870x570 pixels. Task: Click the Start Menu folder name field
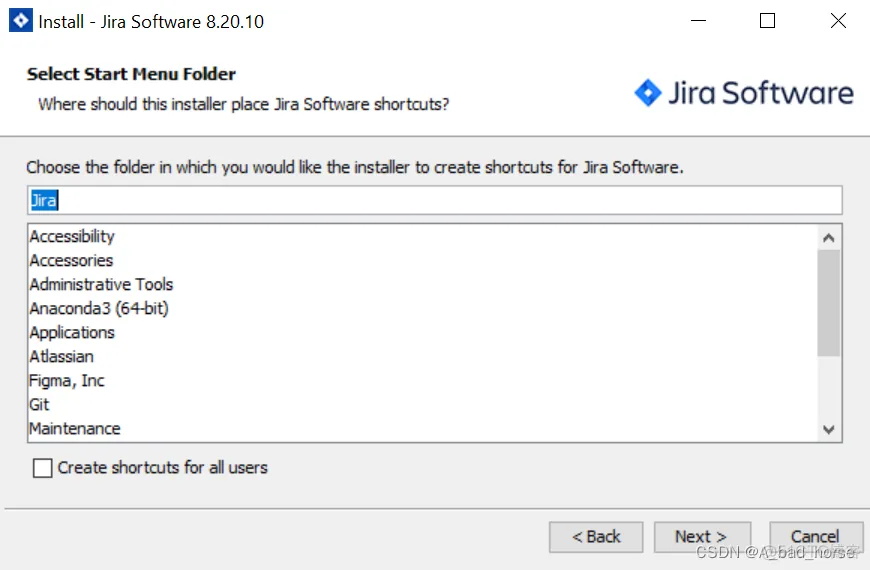click(434, 200)
